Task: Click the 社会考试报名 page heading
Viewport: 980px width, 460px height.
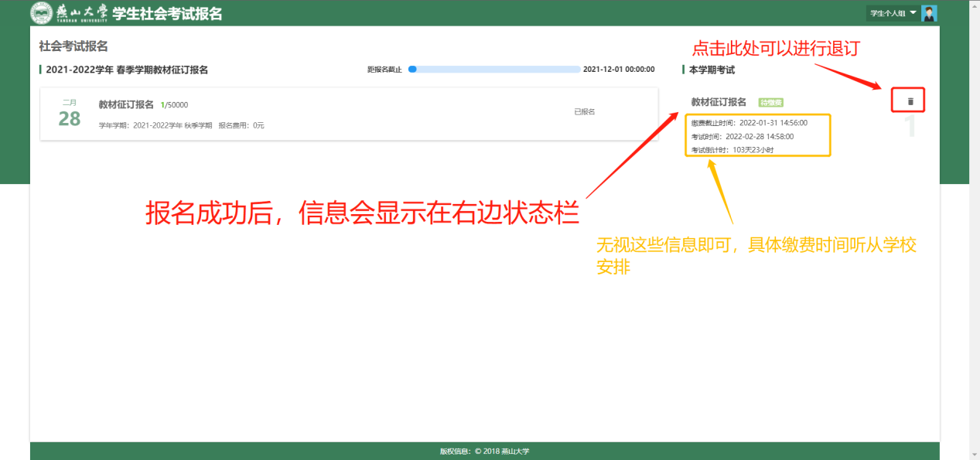Action: pos(73,47)
